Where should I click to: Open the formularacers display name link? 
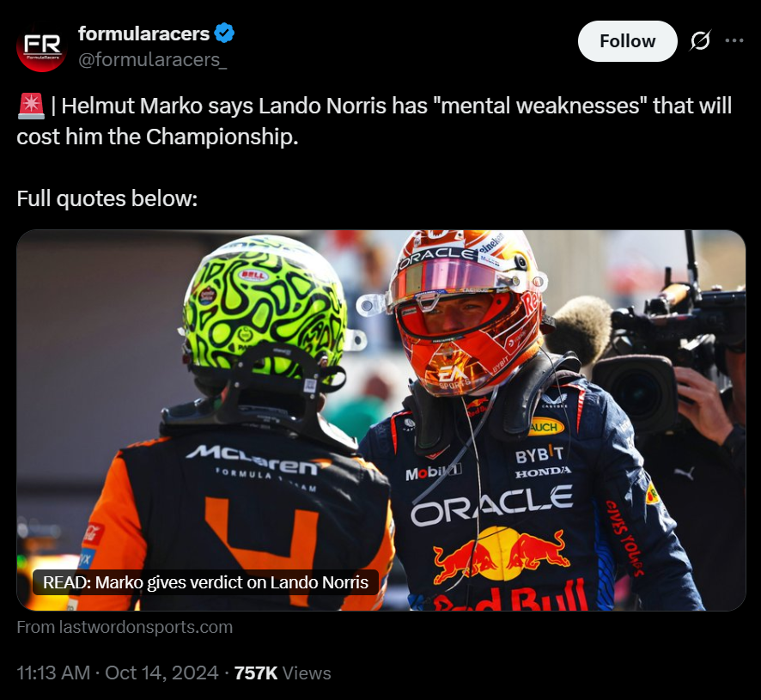143,34
